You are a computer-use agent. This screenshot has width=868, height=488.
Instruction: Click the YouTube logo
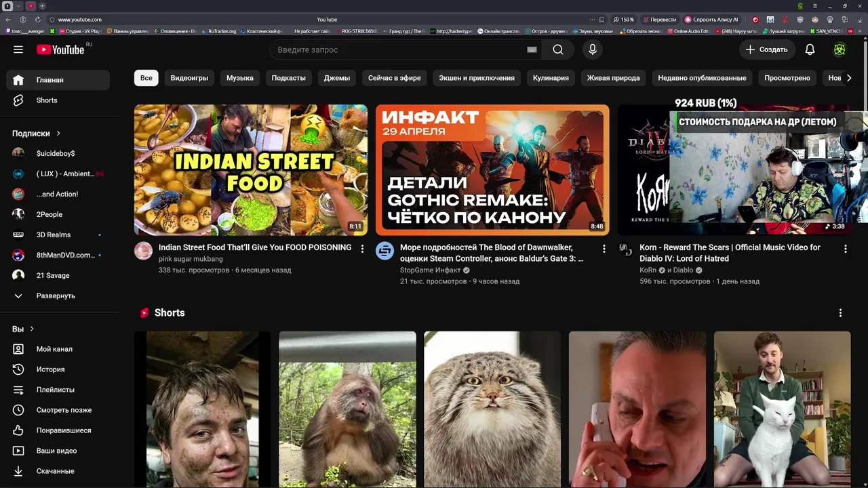[x=61, y=49]
